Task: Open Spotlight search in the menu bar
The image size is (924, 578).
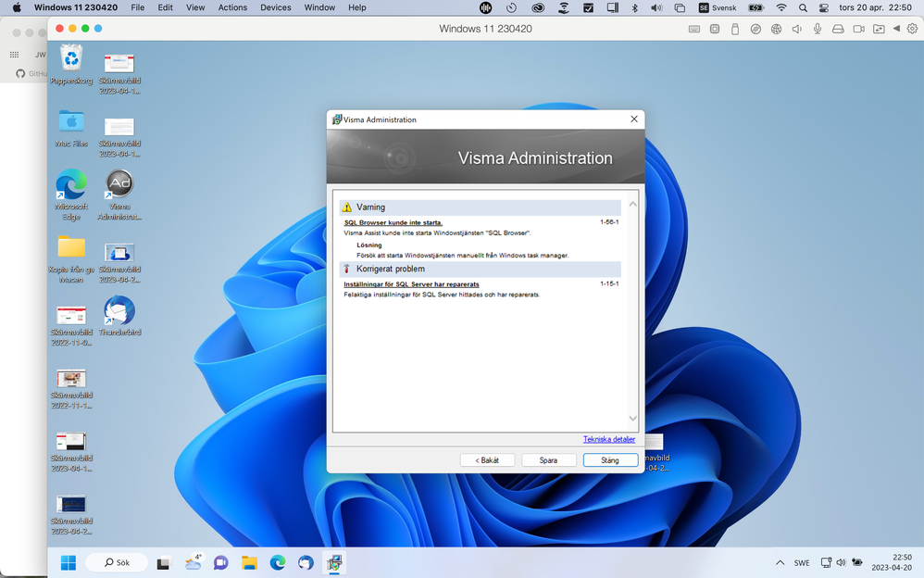Action: point(804,7)
